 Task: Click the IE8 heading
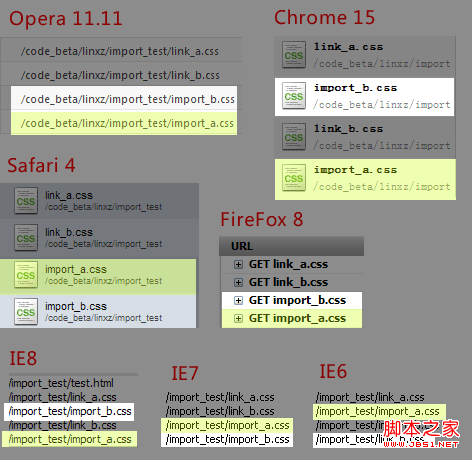[23, 359]
